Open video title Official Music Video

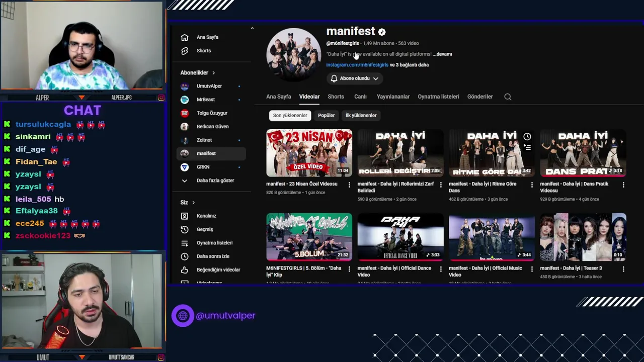point(485,271)
